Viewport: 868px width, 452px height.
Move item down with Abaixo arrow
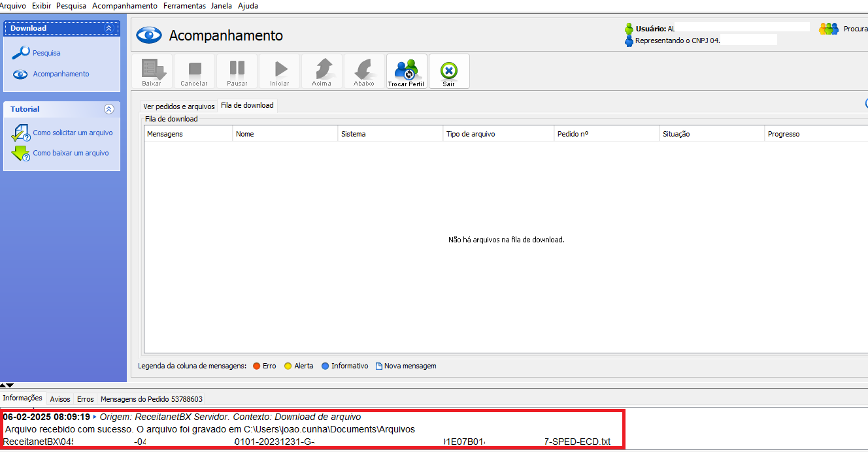[x=364, y=71]
